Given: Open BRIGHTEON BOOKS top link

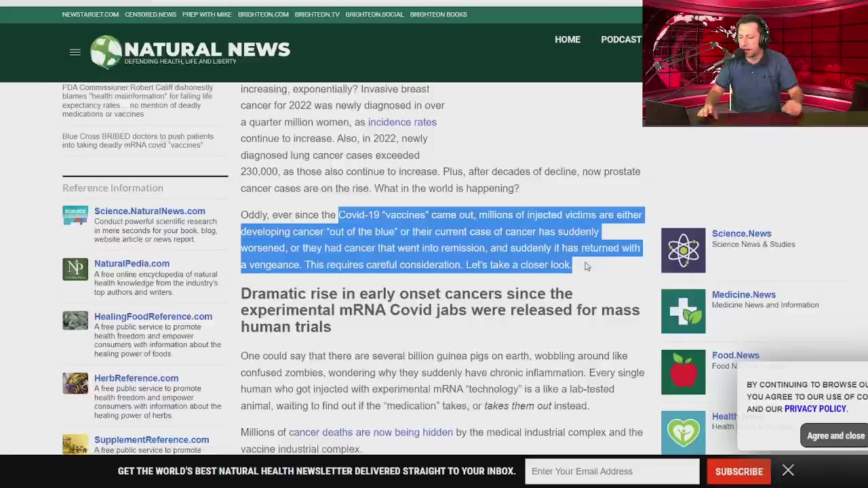Looking at the screenshot, I should pos(438,14).
